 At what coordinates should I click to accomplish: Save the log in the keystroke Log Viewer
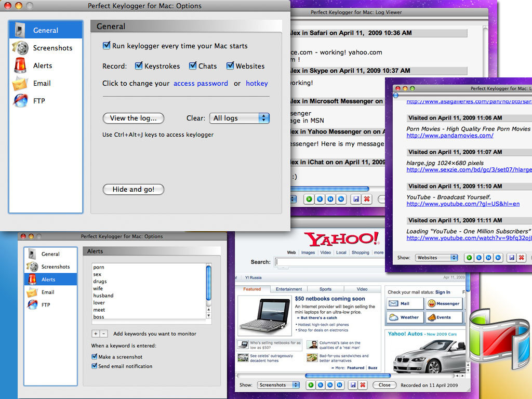(x=356, y=199)
